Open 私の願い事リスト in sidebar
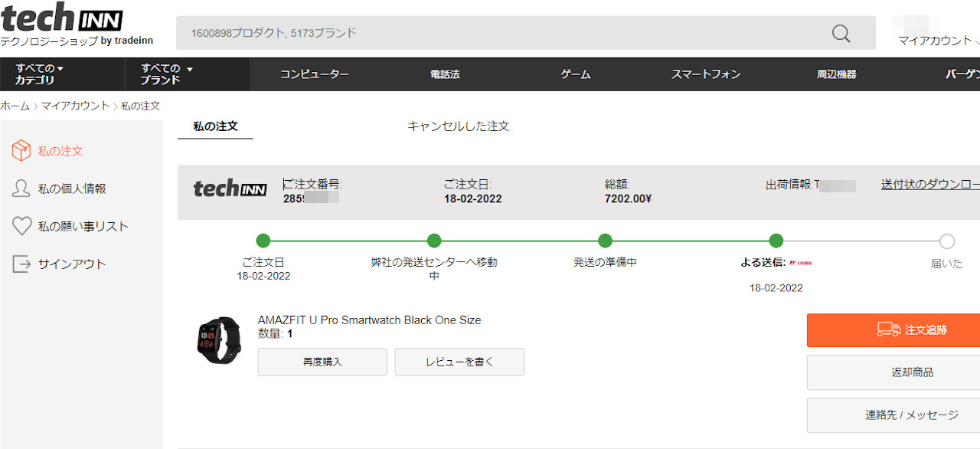 (x=83, y=226)
